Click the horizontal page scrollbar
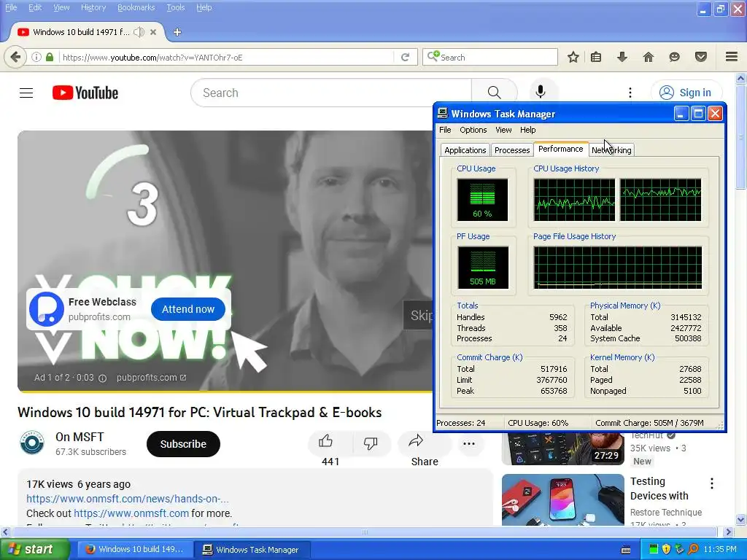This screenshot has width=747, height=560. tap(365, 532)
